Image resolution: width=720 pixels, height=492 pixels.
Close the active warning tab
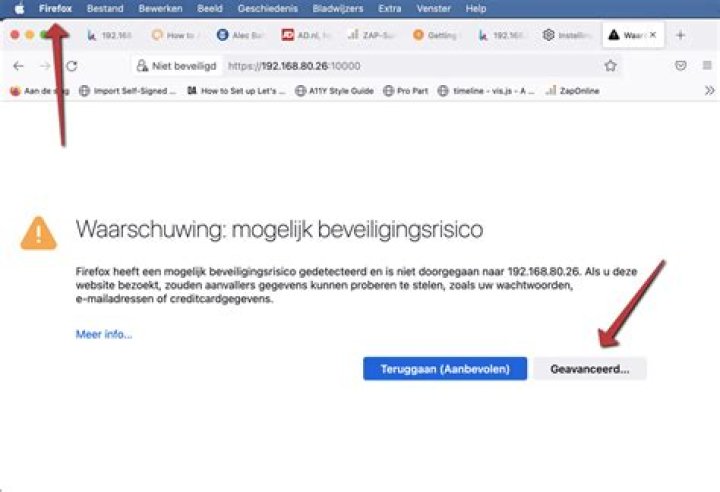click(653, 35)
